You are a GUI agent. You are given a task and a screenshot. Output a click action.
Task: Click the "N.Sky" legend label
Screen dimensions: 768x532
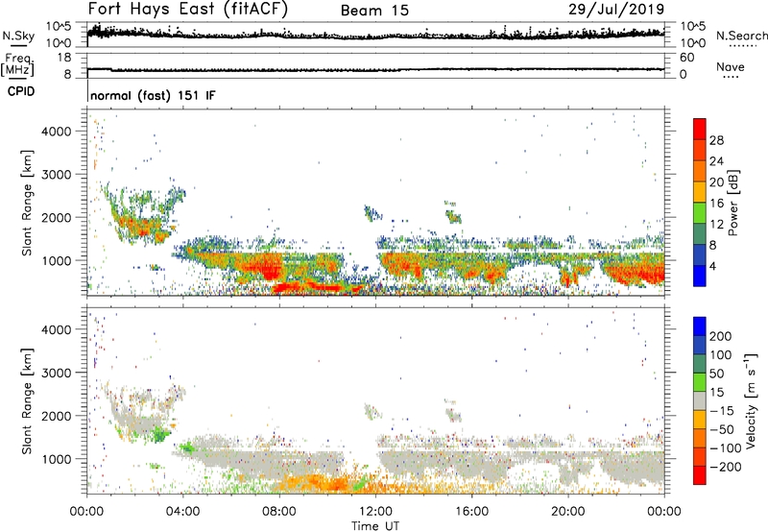pyautogui.click(x=18, y=36)
